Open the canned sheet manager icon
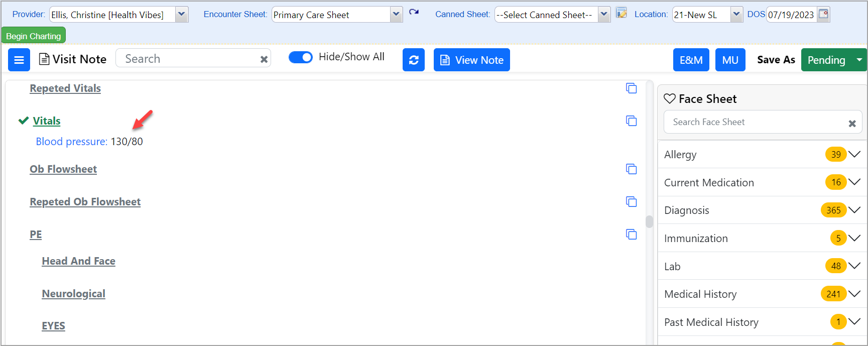868x346 pixels. click(x=622, y=14)
